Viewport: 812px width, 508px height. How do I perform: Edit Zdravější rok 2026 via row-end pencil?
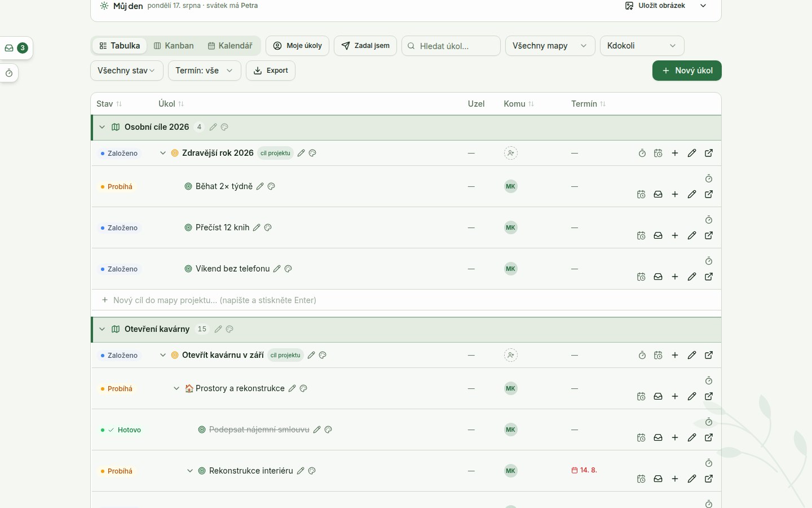click(692, 153)
